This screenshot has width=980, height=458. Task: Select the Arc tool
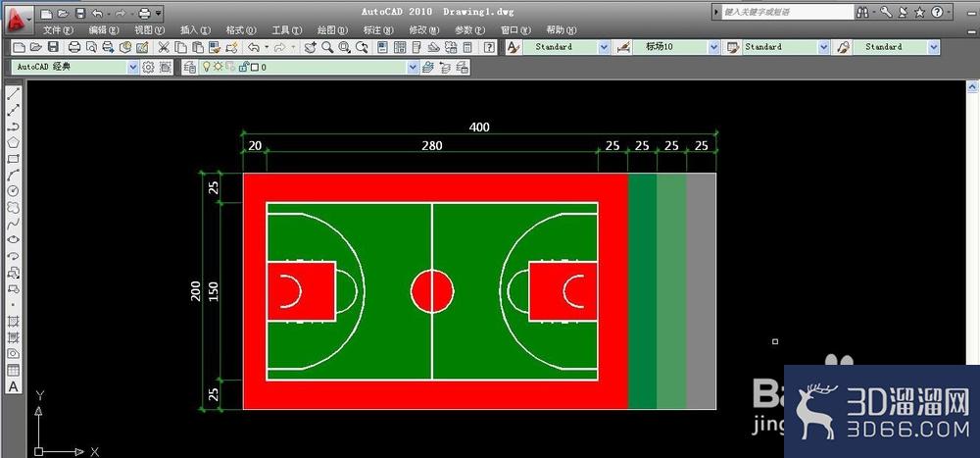[13, 176]
